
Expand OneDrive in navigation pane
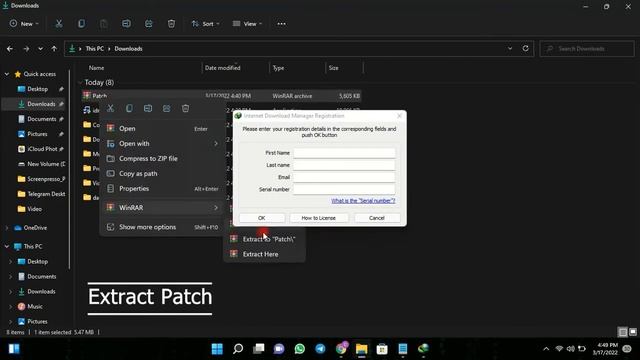tap(7, 228)
